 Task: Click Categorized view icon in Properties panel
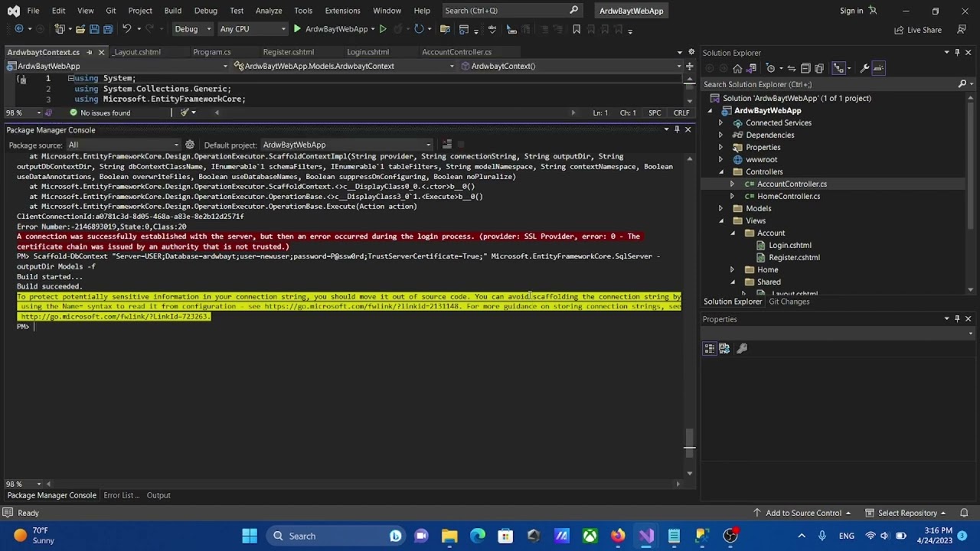click(x=710, y=348)
